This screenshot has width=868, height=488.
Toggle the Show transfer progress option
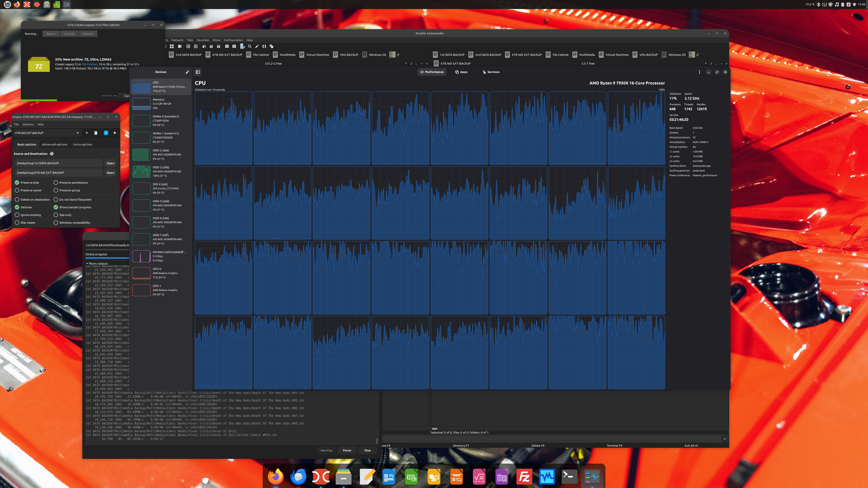click(56, 207)
